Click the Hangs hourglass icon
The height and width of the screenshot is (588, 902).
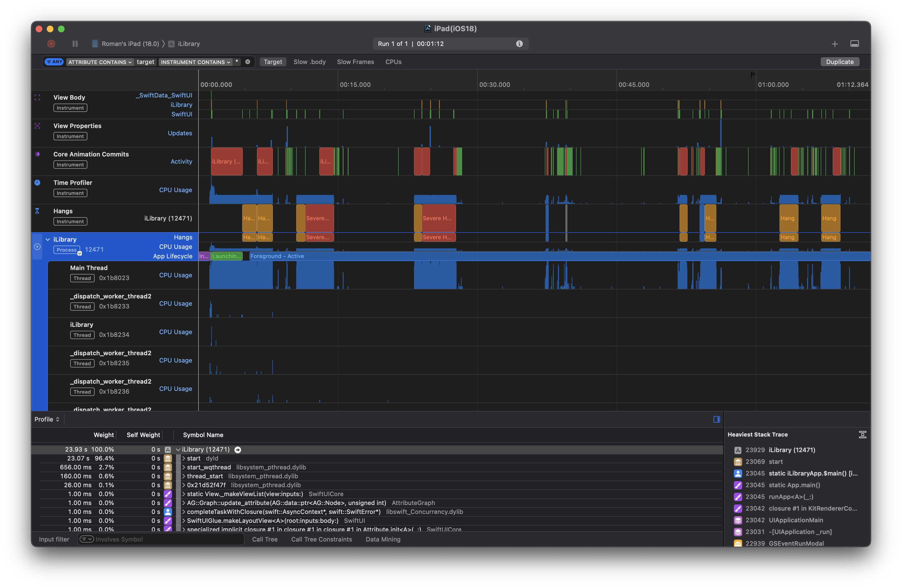coord(37,211)
